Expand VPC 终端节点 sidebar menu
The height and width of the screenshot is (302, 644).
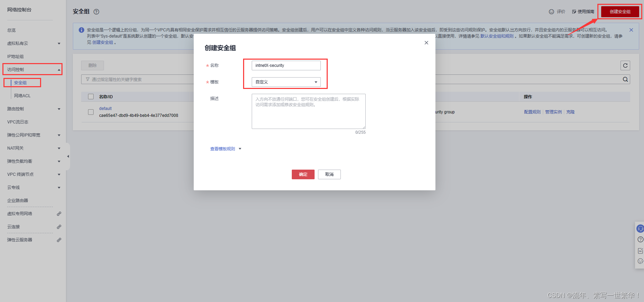coord(59,174)
